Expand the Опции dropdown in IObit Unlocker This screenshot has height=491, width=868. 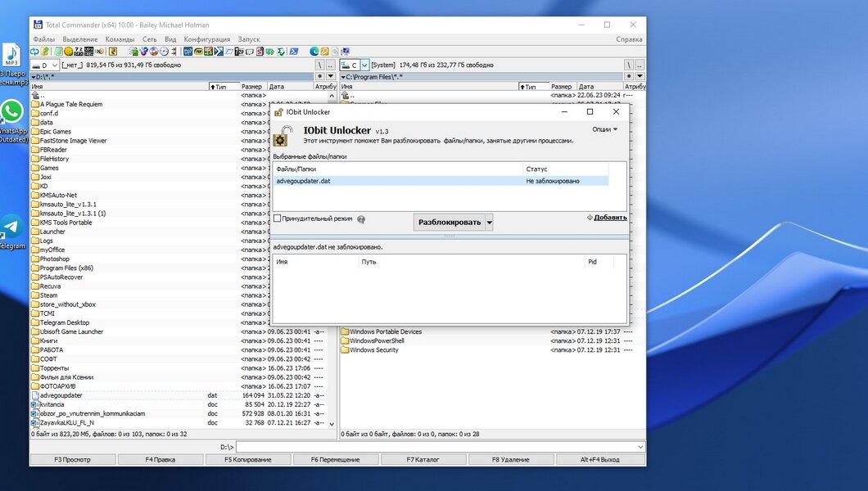coord(604,129)
